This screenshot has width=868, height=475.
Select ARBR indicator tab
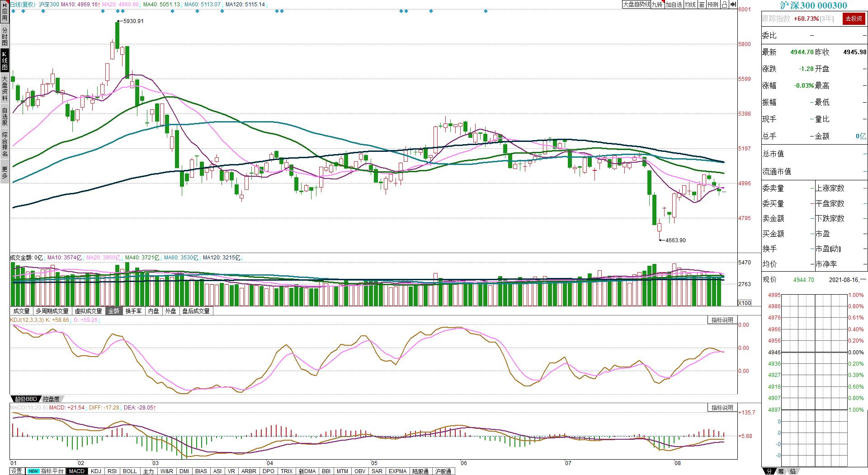[249, 471]
